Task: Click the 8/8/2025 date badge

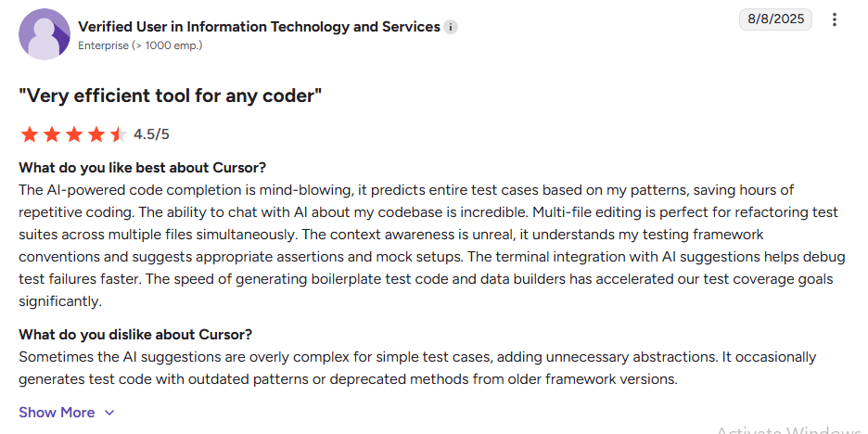Action: click(775, 19)
